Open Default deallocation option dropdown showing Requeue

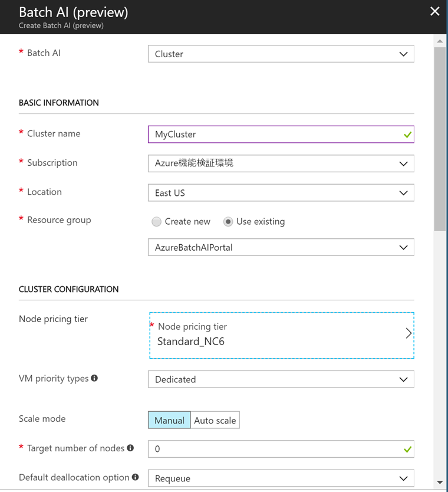pyautogui.click(x=281, y=478)
